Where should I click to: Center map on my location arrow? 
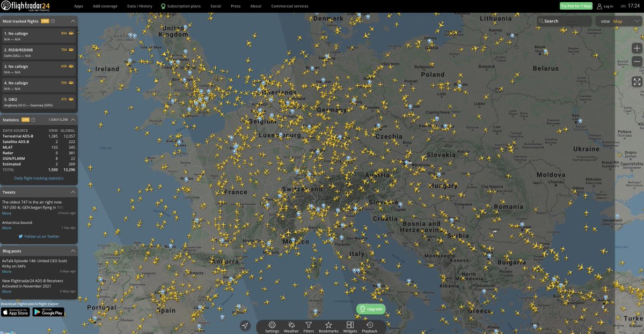point(245,326)
